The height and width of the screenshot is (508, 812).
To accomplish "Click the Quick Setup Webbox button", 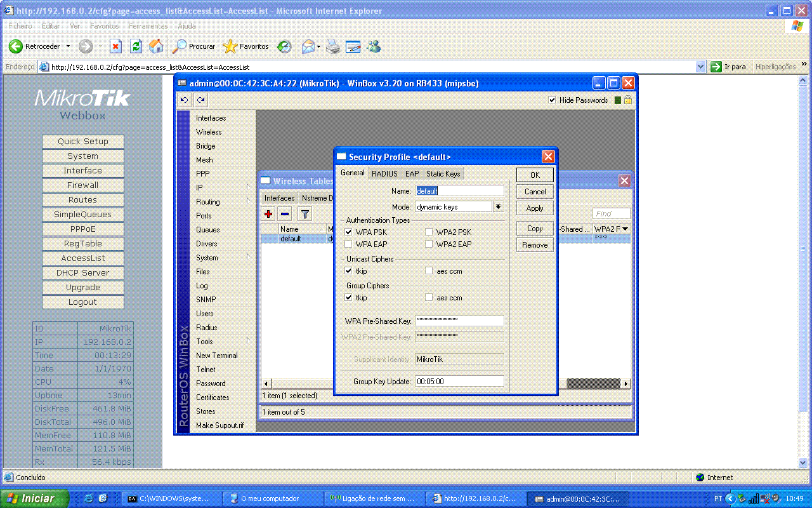I will point(83,142).
